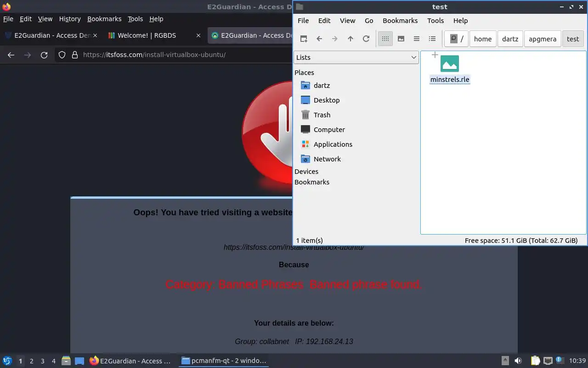Switch to first E2Guardian Firefox tab
This screenshot has width=588, height=368.
point(51,35)
